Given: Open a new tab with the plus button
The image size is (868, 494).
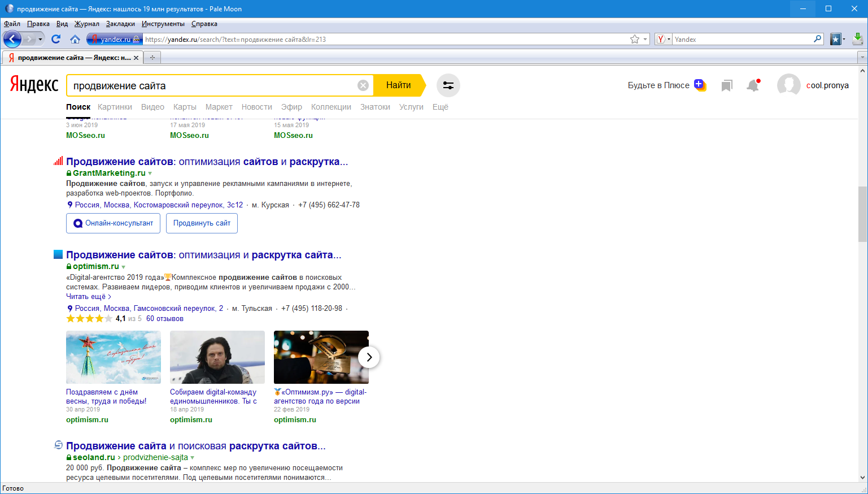Looking at the screenshot, I should point(152,58).
